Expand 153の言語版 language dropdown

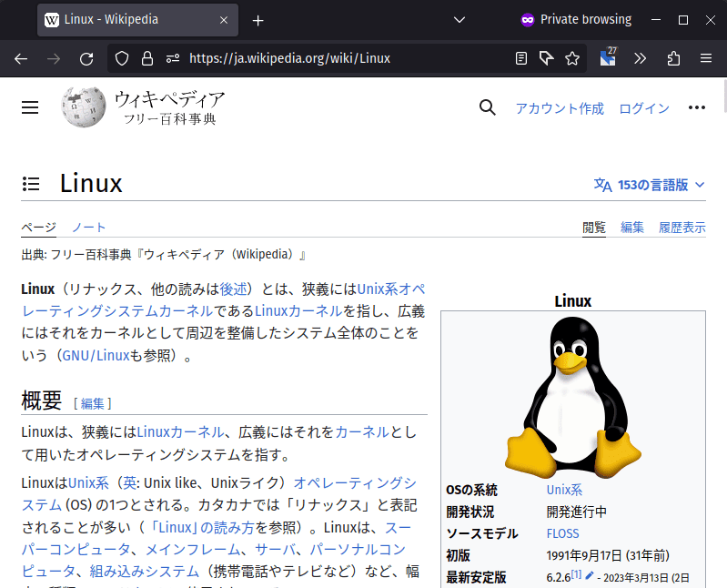pos(649,185)
